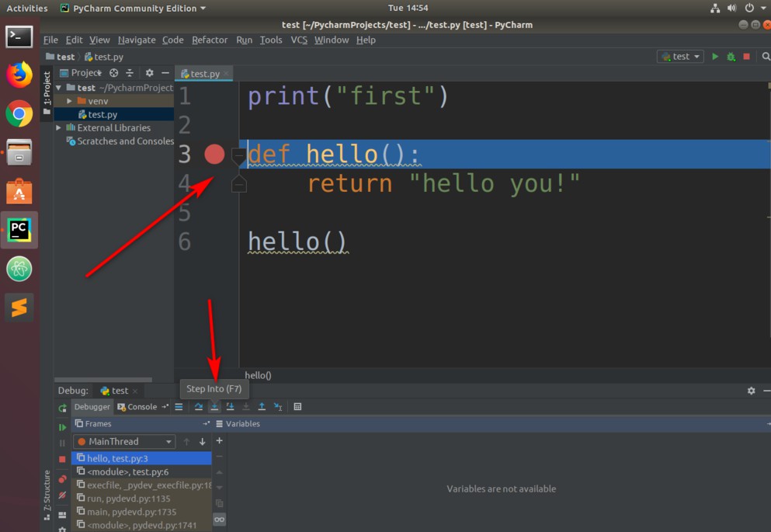This screenshot has height=532, width=771.
Task: Open the File menu
Action: (x=50, y=40)
